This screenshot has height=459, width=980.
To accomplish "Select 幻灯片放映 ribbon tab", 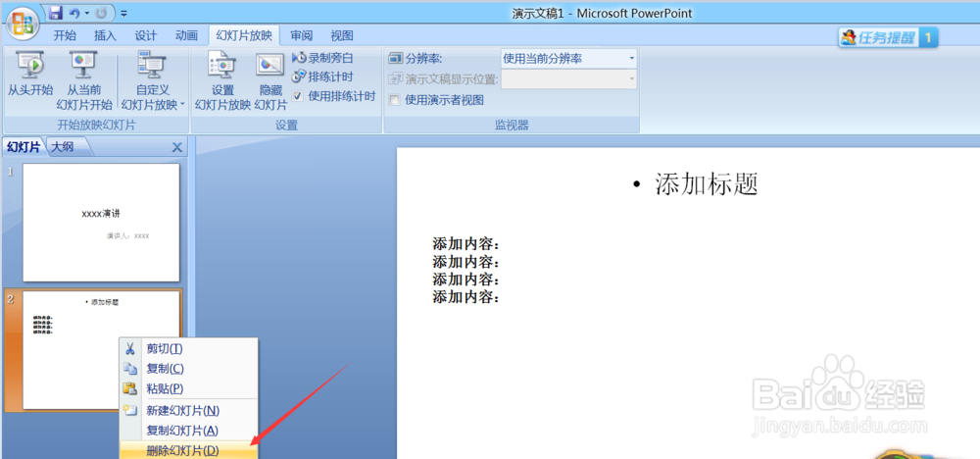I will pyautogui.click(x=244, y=35).
